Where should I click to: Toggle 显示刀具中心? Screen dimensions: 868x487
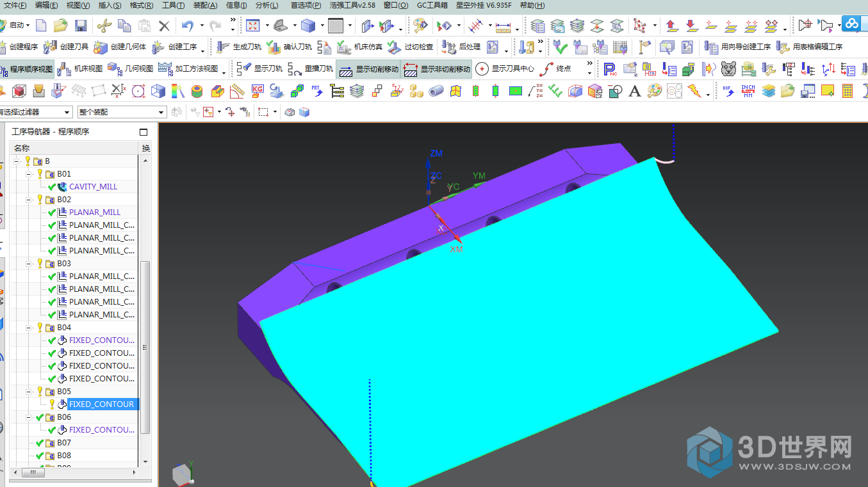tap(505, 69)
